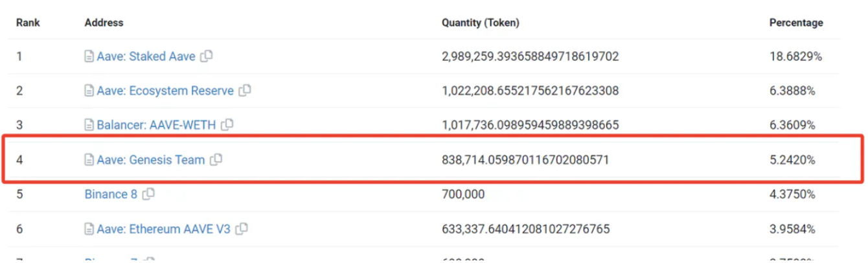Select the 6.3888% percentage cell
Screen dimensions: 868x263
pos(793,91)
